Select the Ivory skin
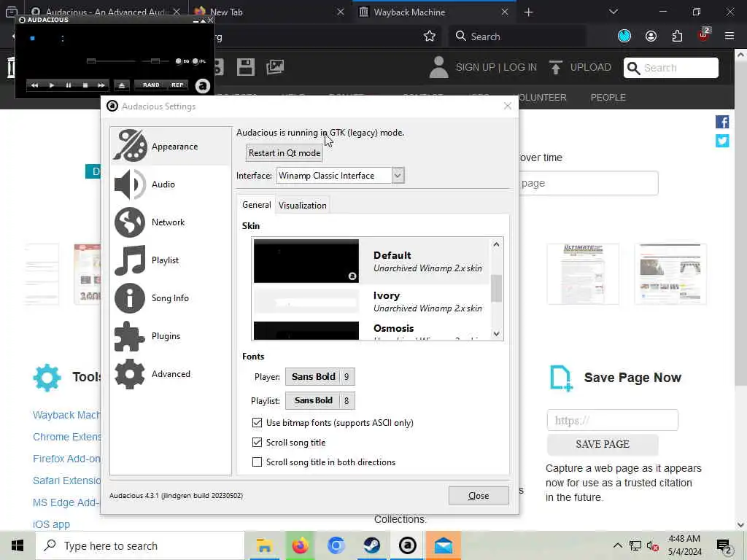This screenshot has width=747, height=560. point(371,301)
